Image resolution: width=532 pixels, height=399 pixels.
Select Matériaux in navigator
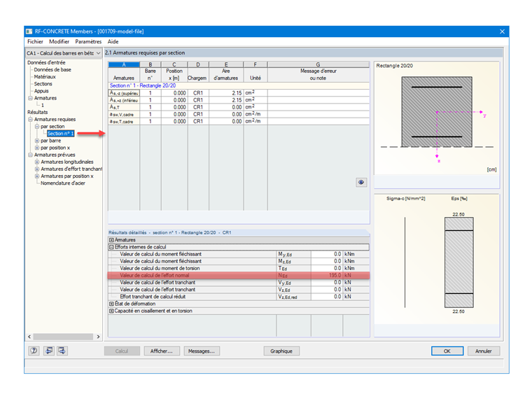45,77
